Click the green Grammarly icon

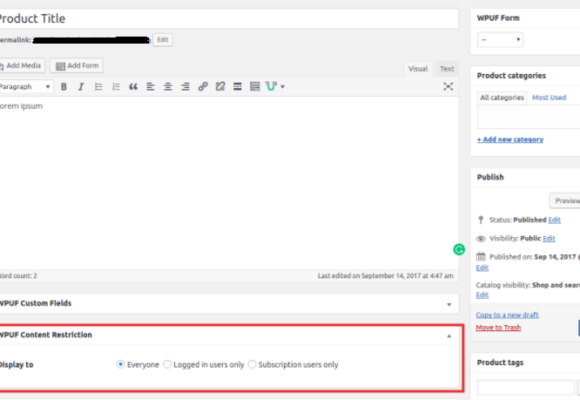point(459,249)
